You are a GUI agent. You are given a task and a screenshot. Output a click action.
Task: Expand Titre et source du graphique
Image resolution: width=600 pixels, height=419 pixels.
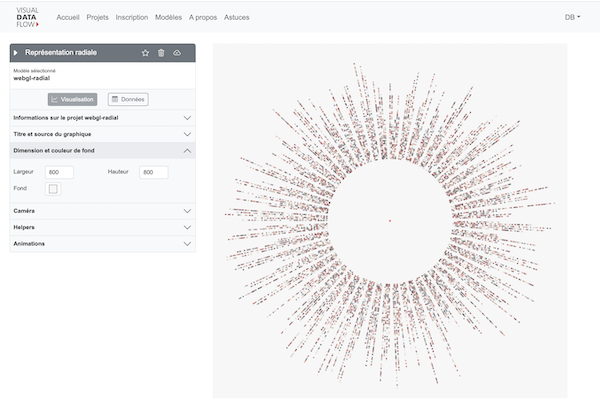click(102, 134)
